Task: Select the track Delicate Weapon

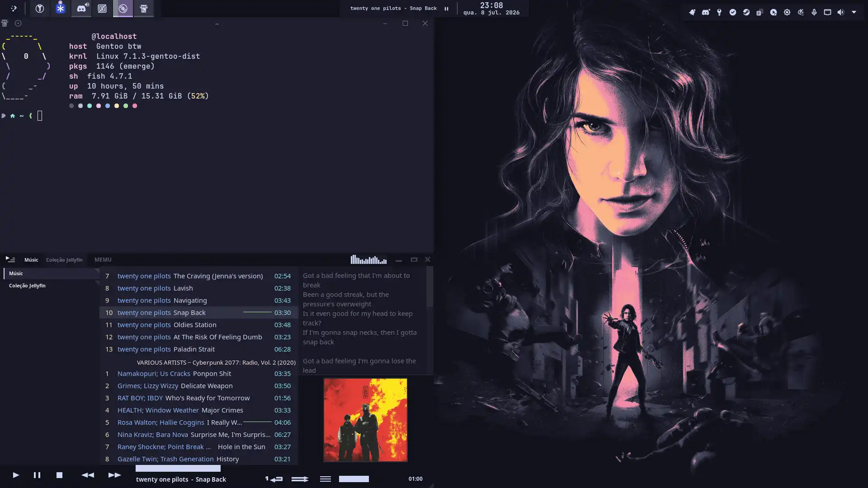Action: coord(199,385)
